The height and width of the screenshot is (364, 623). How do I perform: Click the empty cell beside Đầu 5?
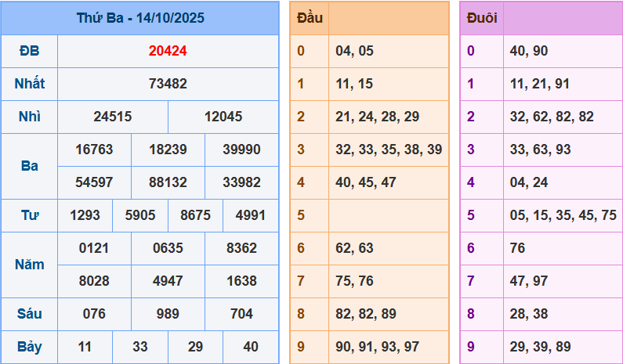click(x=389, y=215)
